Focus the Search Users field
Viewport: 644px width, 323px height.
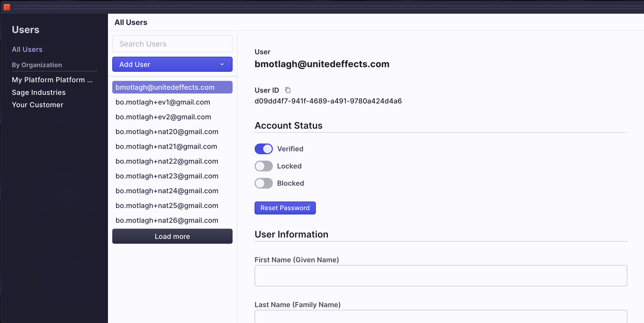point(172,44)
